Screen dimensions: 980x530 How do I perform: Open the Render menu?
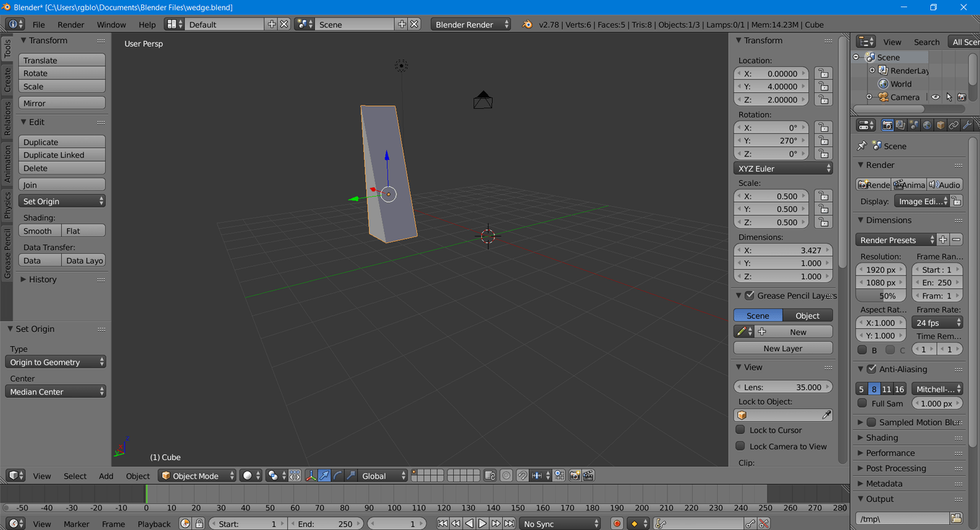[71, 25]
